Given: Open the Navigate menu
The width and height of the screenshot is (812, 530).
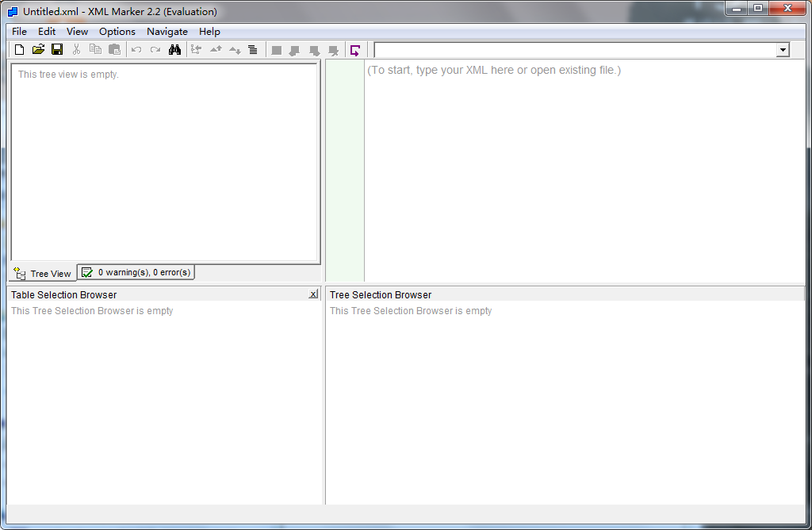Looking at the screenshot, I should click(x=167, y=32).
